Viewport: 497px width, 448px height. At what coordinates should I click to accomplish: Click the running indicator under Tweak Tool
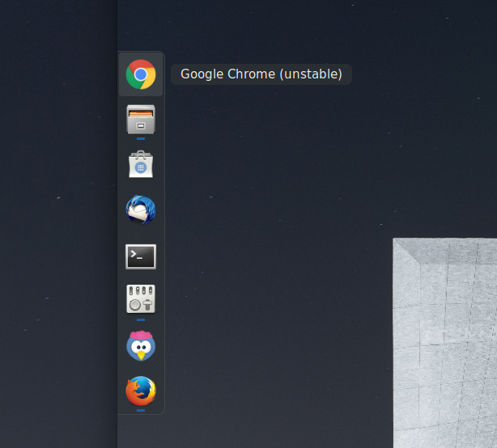coord(141,319)
